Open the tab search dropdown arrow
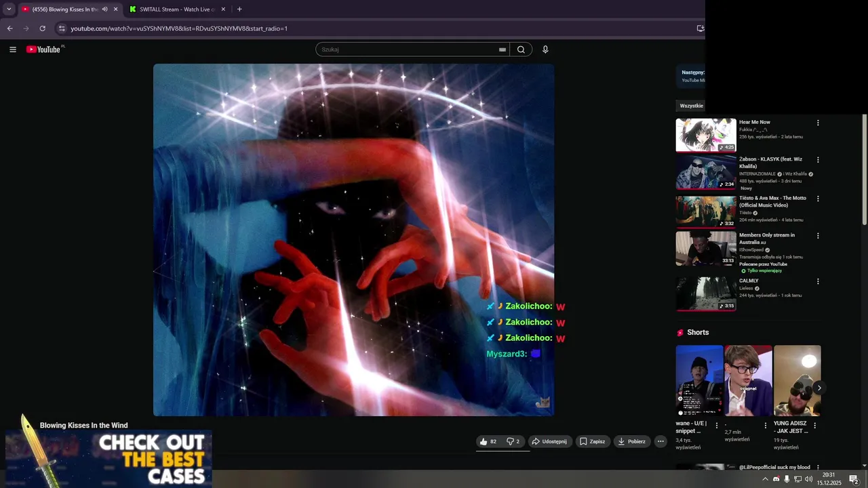Image resolution: width=868 pixels, height=488 pixels. point(9,9)
